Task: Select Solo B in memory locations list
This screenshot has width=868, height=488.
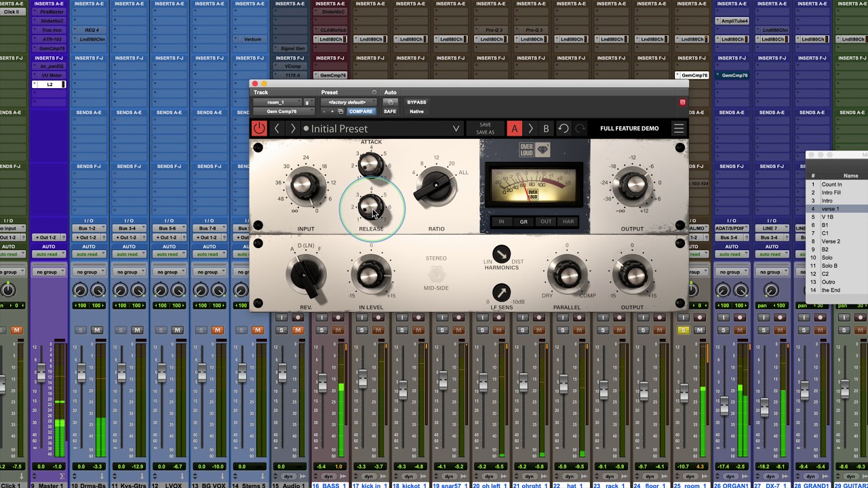Action: (x=837, y=266)
